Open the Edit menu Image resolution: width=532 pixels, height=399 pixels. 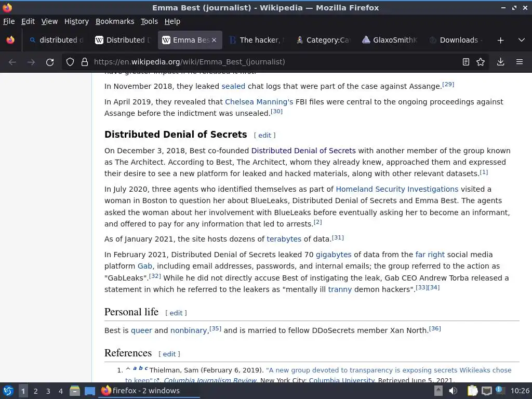click(x=28, y=21)
